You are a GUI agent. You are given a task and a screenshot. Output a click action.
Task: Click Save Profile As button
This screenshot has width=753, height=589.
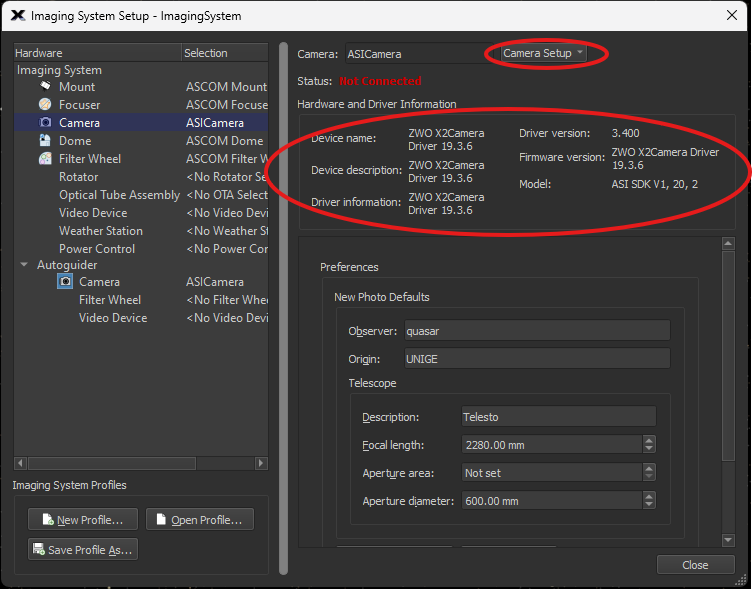[x=83, y=550]
